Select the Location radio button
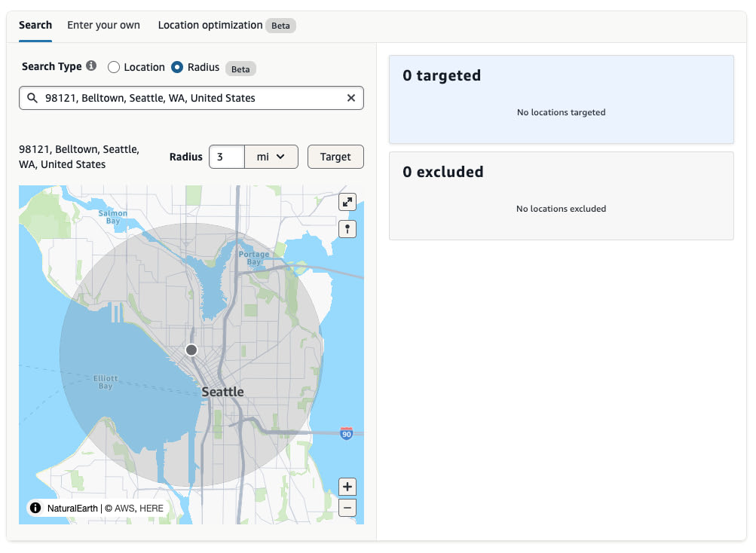Screen dimensions: 756x553 (x=114, y=67)
